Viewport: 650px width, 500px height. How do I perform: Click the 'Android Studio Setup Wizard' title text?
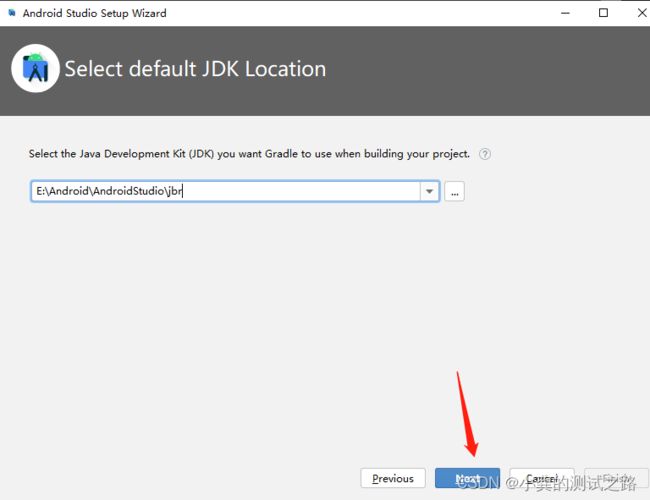95,13
